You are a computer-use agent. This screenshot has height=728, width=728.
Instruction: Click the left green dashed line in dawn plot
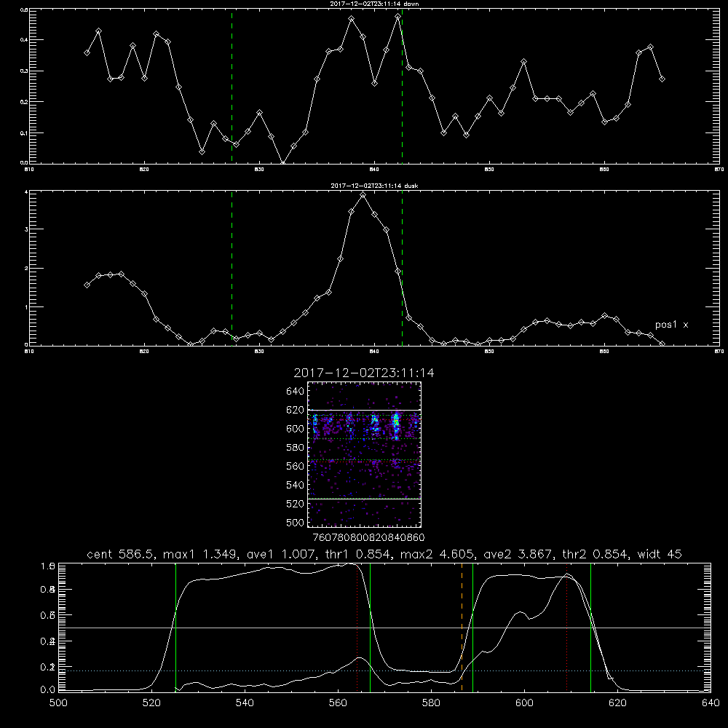232,86
